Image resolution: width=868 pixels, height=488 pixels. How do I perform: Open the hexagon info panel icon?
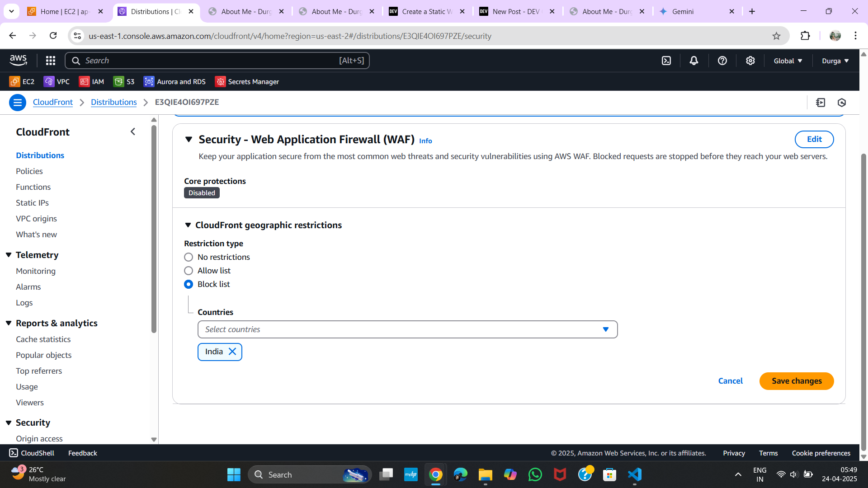click(x=842, y=103)
